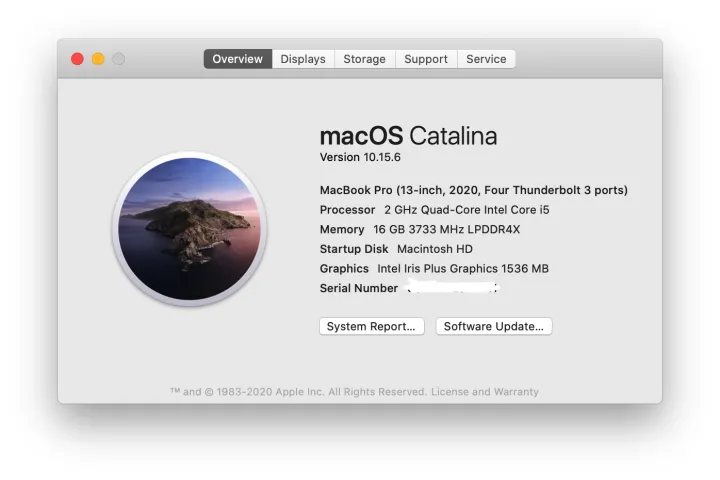Click the Intel Iris Plus Graphics 1536 MB value

pyautogui.click(x=463, y=269)
